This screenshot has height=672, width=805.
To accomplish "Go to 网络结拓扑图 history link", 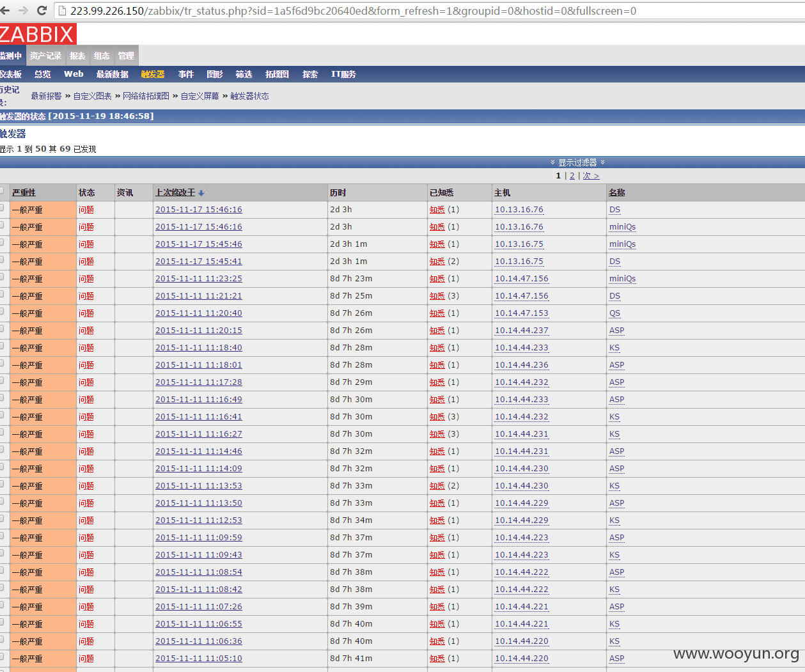I will [x=146, y=96].
